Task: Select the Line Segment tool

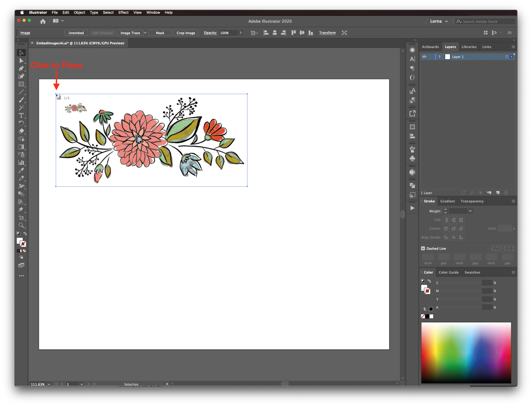Action: tap(21, 92)
